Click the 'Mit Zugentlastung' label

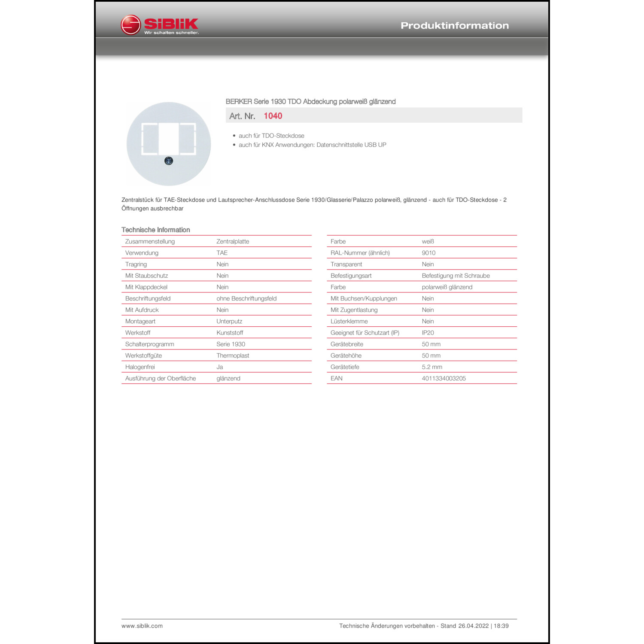(354, 310)
